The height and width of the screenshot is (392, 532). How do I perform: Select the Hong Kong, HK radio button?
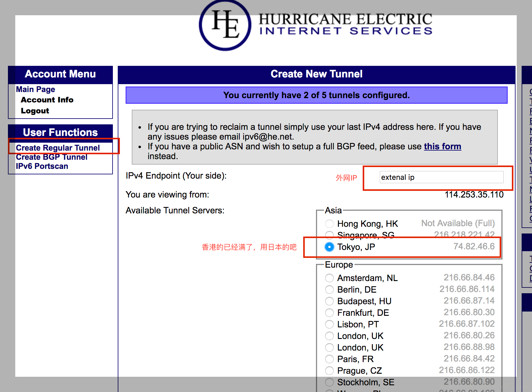(x=329, y=224)
